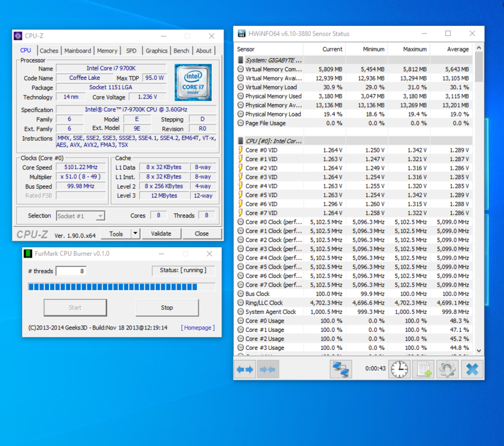Click HWiNFO collapse columns arrows button
Viewport: 504px width, 446px height.
pos(267,369)
